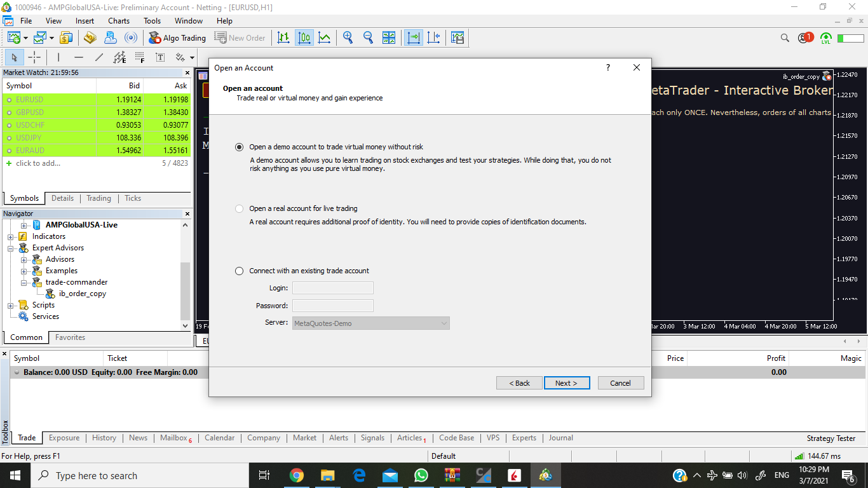
Task: Click the Login input field
Action: click(333, 288)
